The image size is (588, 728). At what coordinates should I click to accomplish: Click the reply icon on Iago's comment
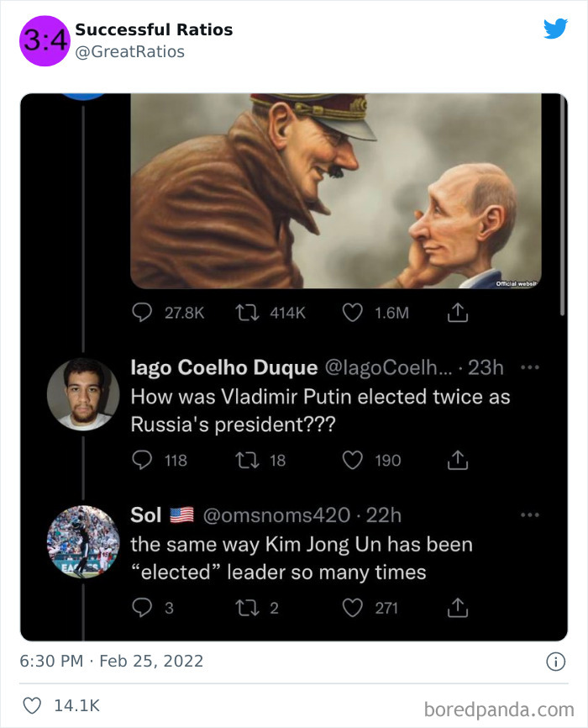141,461
